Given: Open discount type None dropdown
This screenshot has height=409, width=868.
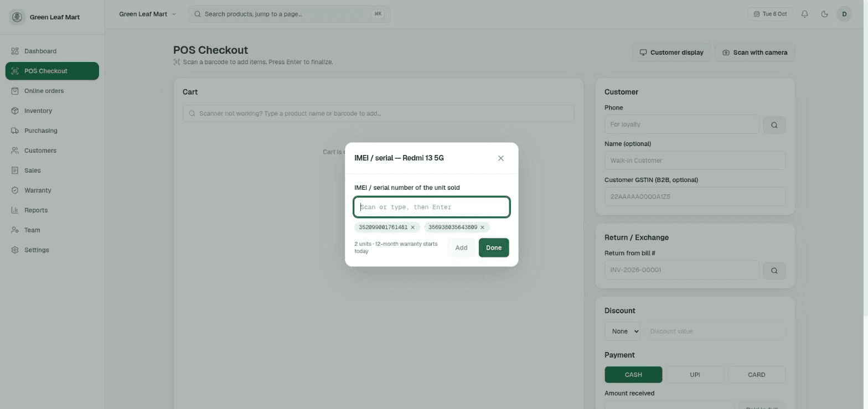Looking at the screenshot, I should (622, 332).
